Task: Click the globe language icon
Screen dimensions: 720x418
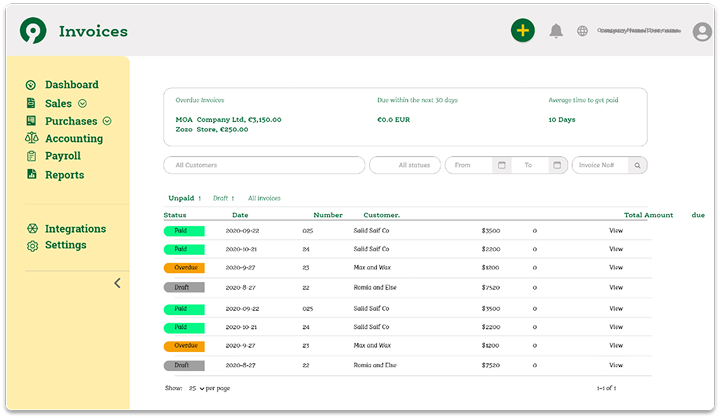Action: coord(583,31)
